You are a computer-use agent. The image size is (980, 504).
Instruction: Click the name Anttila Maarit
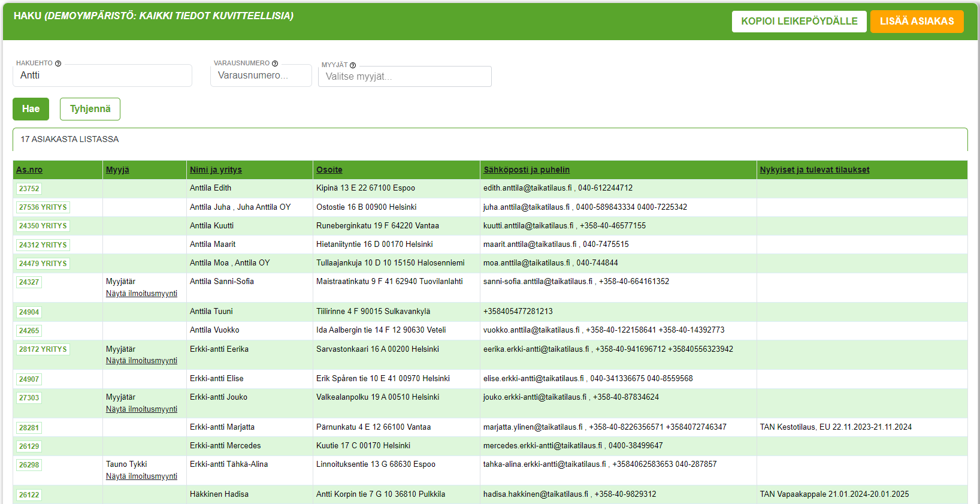[x=213, y=245]
